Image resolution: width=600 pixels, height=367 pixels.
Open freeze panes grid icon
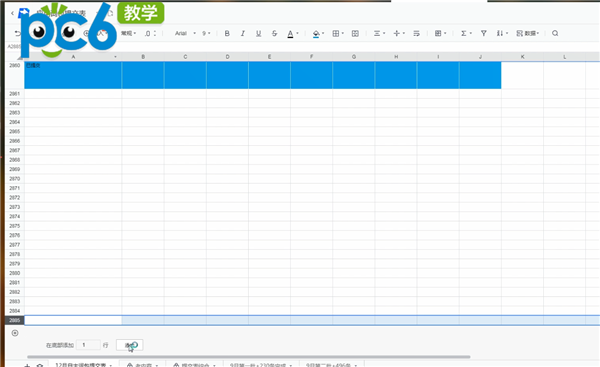[438, 33]
